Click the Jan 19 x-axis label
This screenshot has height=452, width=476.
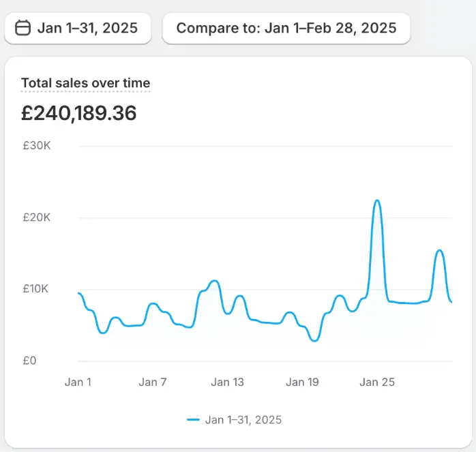click(302, 382)
